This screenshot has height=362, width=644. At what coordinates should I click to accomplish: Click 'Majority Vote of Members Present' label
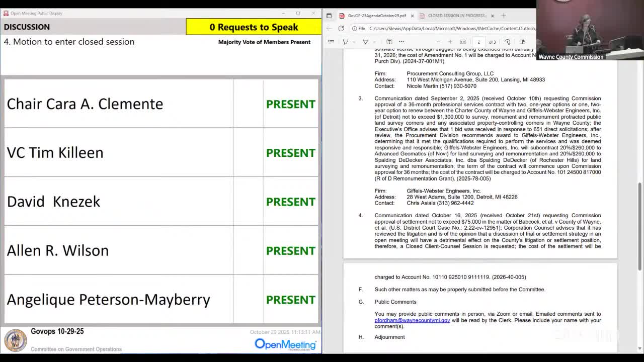(264, 42)
